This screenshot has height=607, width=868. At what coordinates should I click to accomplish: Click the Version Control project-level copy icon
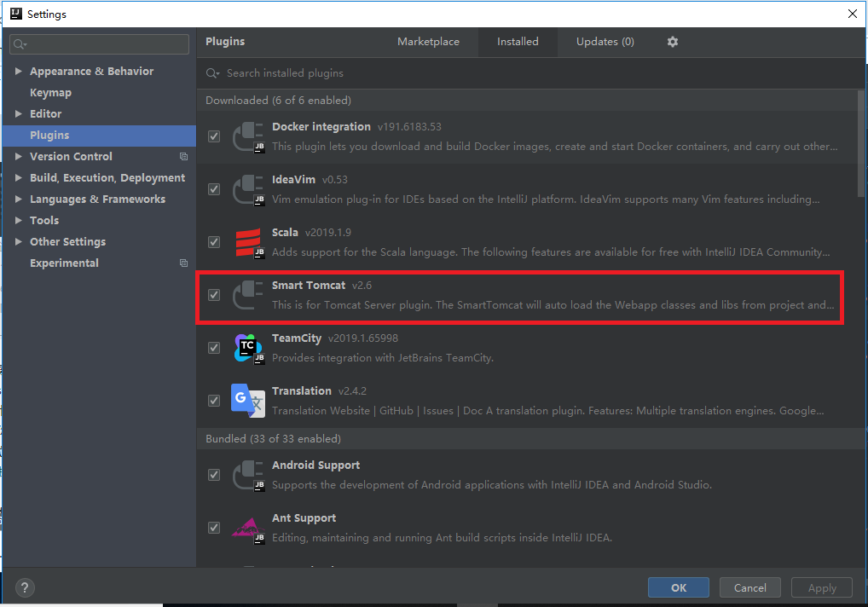[x=183, y=157]
